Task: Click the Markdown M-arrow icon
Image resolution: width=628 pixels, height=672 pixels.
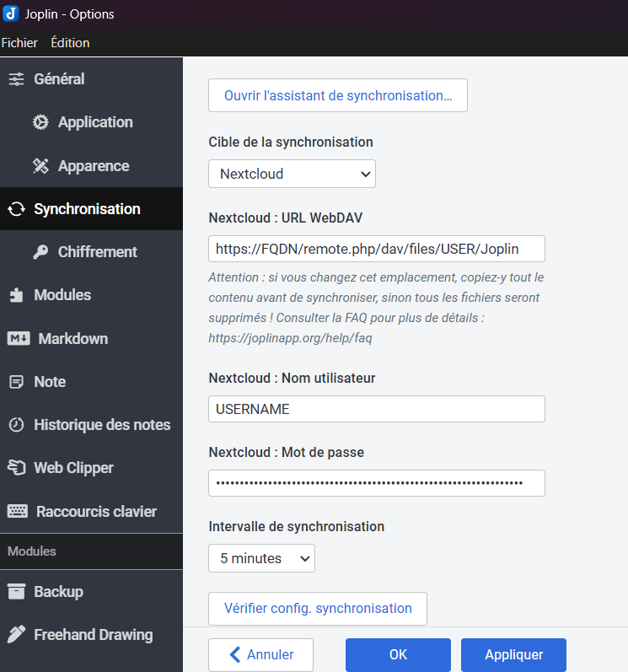Action: (19, 339)
